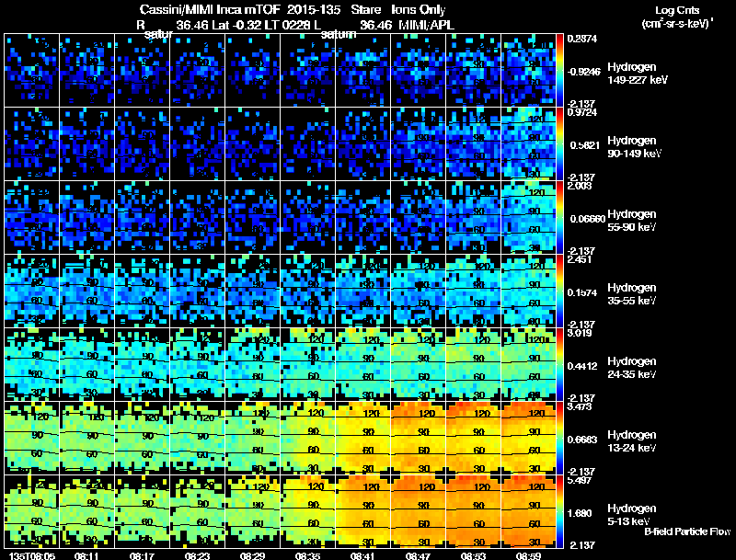This screenshot has width=736, height=560.
Task: Click the 5.497 colorbar maximum value
Action: pyautogui.click(x=580, y=480)
